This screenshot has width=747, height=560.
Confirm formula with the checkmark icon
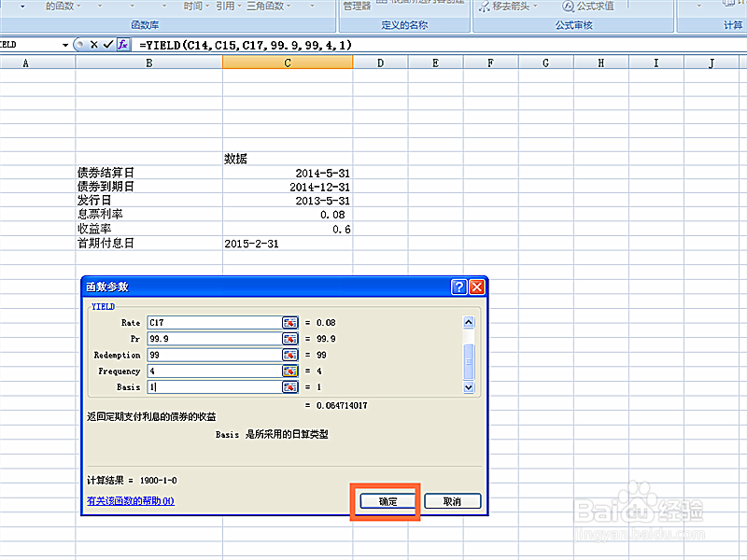[x=108, y=45]
